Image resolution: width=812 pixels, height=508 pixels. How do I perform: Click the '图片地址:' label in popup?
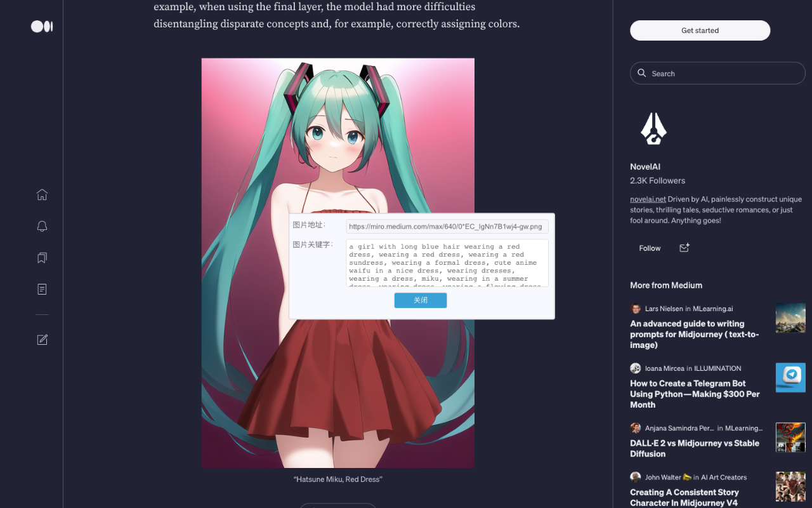coord(309,225)
